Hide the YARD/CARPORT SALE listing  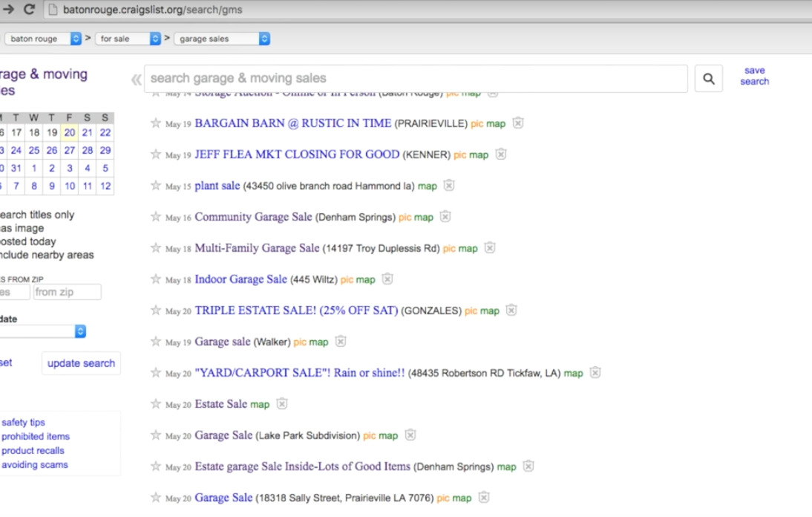595,372
